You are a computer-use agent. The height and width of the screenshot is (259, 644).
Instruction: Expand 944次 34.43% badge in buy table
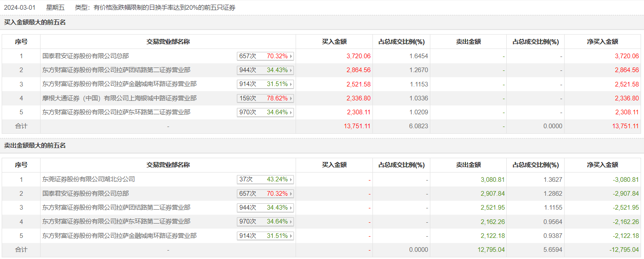coord(291,70)
